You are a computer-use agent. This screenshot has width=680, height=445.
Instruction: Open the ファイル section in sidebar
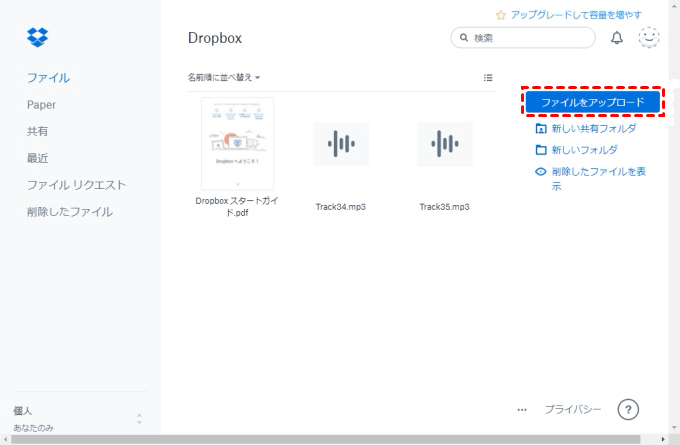click(48, 77)
